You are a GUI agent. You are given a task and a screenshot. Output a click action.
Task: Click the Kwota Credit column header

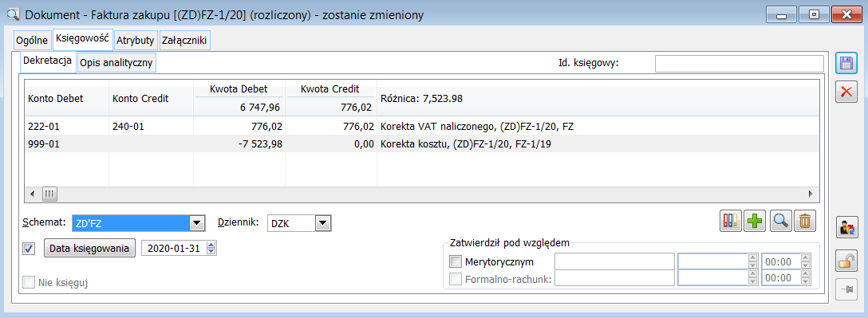coord(330,88)
